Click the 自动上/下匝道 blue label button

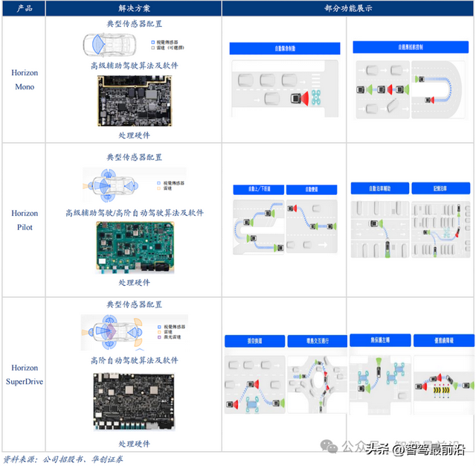[x=259, y=189]
